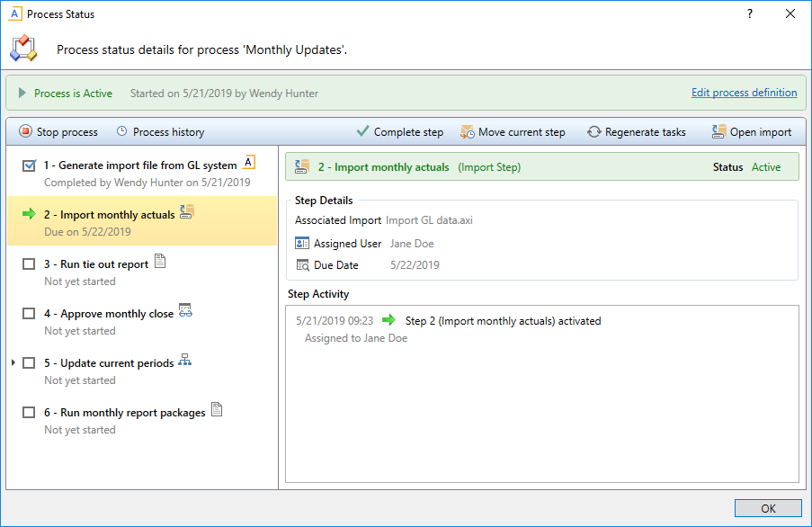The width and height of the screenshot is (812, 527).
Task: Click the Stop process icon
Action: point(28,131)
